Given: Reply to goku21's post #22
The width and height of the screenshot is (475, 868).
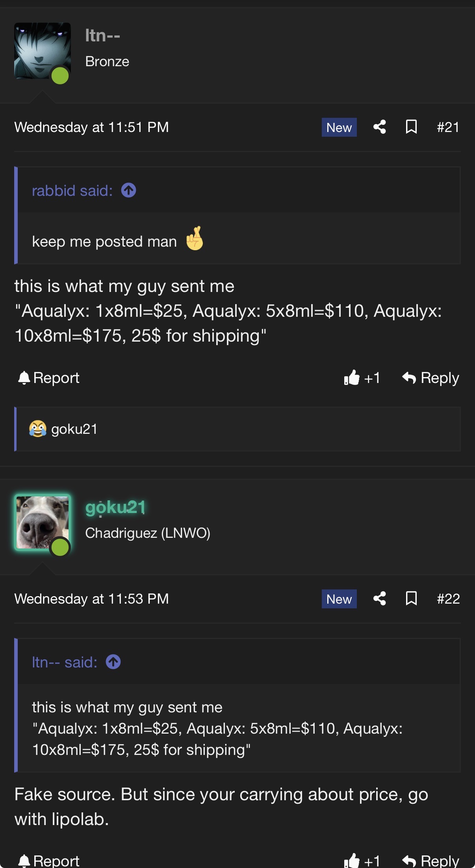Looking at the screenshot, I should [430, 861].
